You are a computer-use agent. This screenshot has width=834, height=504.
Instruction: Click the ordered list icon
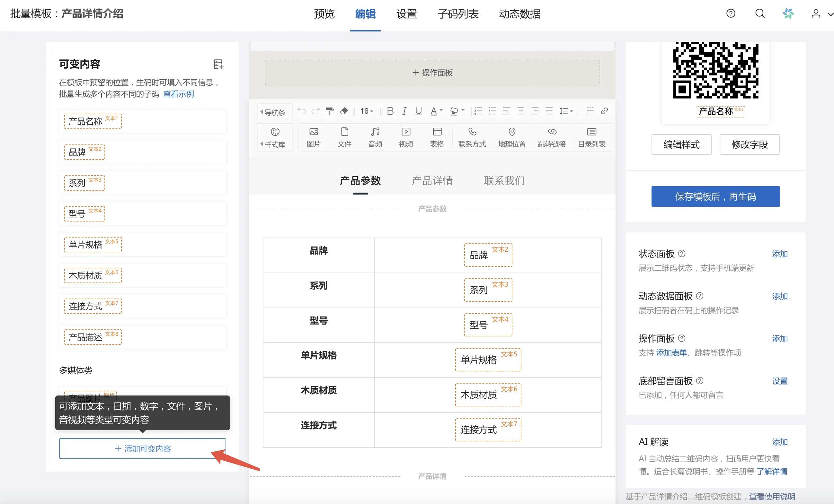tap(478, 111)
